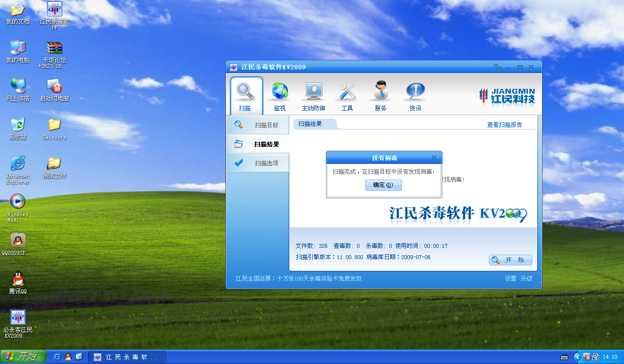The width and height of the screenshot is (624, 364).
Task: Select the Windows Media Player desktop icon
Action: [18, 208]
